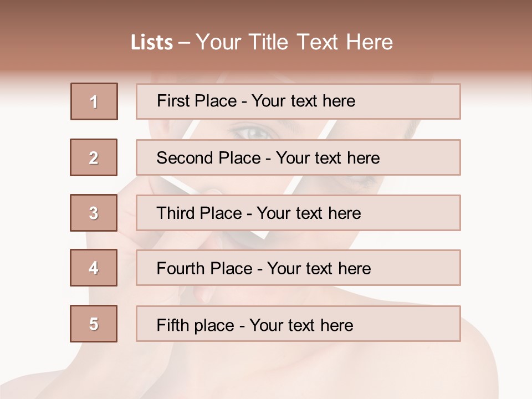This screenshot has height=399, width=532.
Task: Pick the number 3 box
Action: 94,213
